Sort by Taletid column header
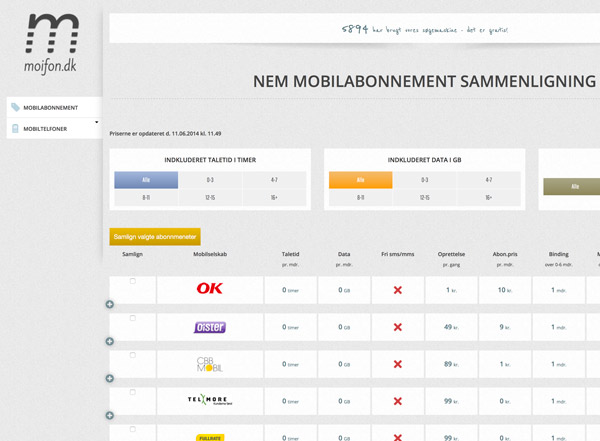600x441 pixels. point(290,254)
